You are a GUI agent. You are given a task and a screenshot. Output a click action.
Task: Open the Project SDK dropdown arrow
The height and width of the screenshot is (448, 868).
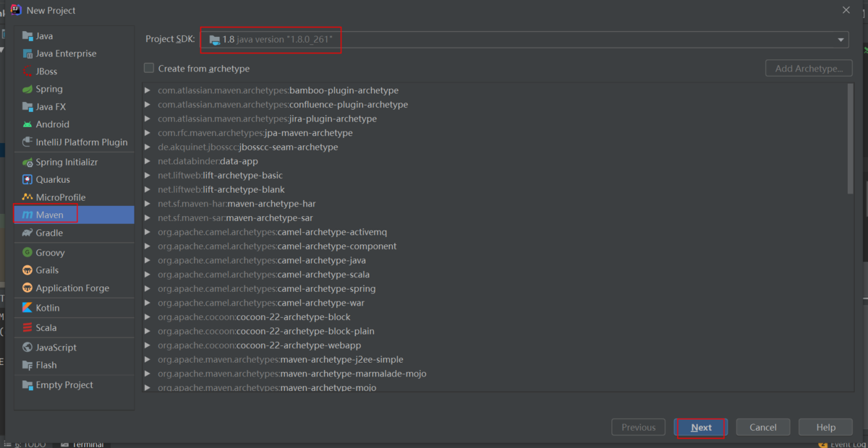[x=841, y=40]
